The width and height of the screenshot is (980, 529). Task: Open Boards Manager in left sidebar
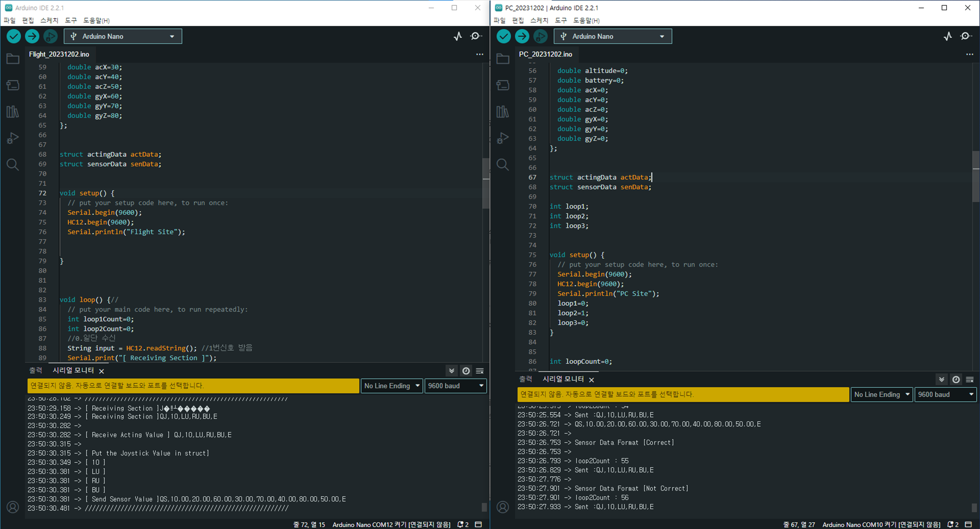(x=12, y=85)
